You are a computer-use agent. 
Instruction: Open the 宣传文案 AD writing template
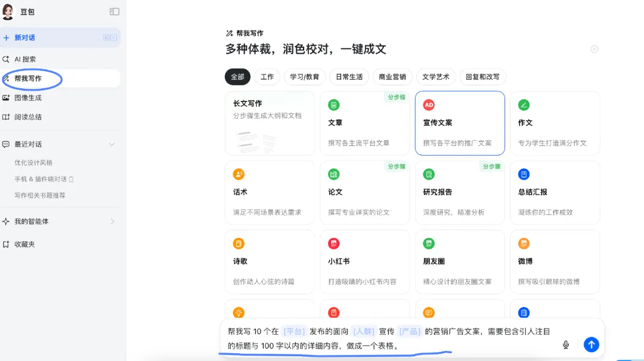click(459, 122)
